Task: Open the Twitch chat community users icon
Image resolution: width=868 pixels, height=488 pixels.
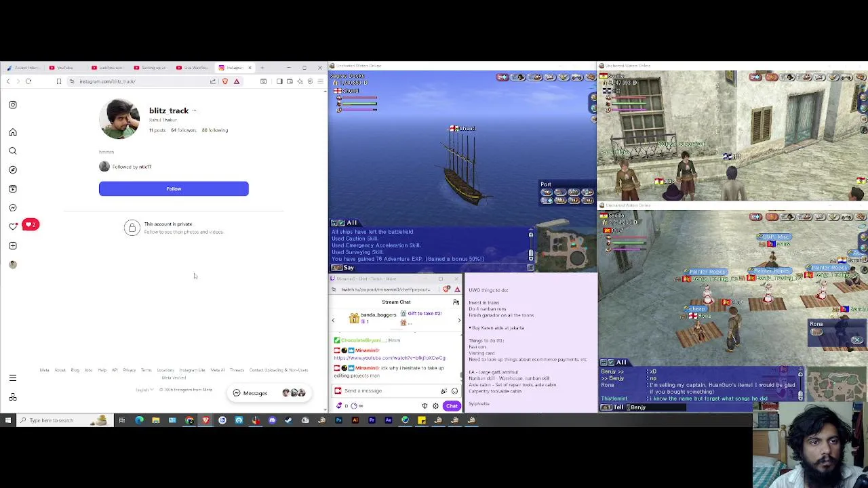Action: pos(456,302)
